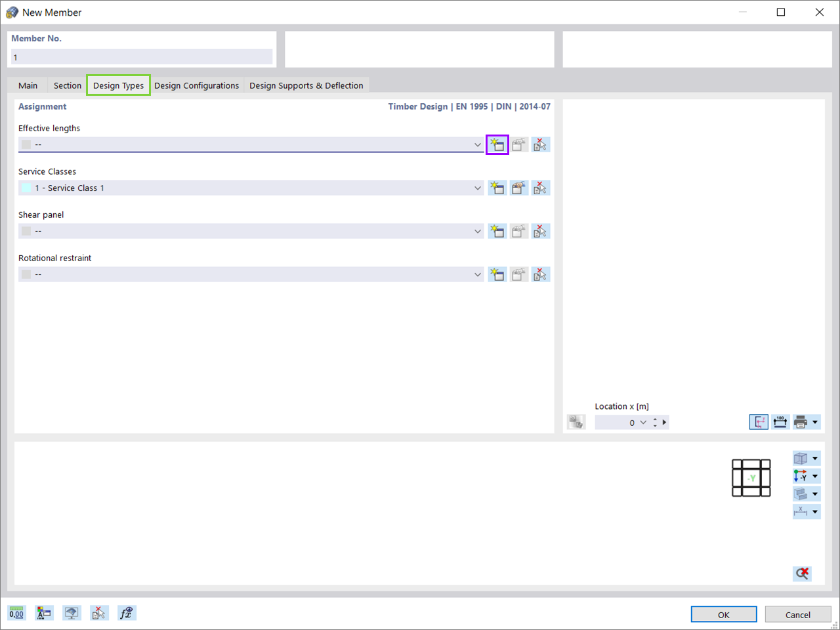Toggle dimension lines in section preview
Image resolution: width=840 pixels, height=630 pixels.
click(x=780, y=422)
